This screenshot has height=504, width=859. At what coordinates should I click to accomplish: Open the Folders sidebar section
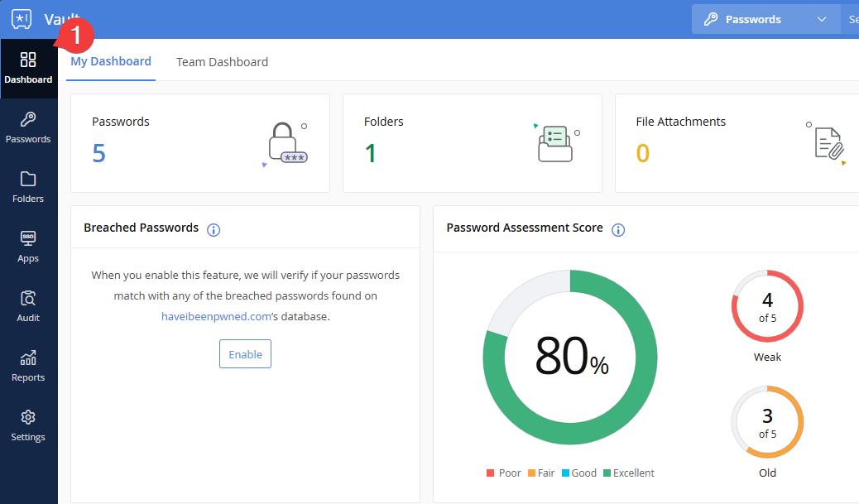28,187
